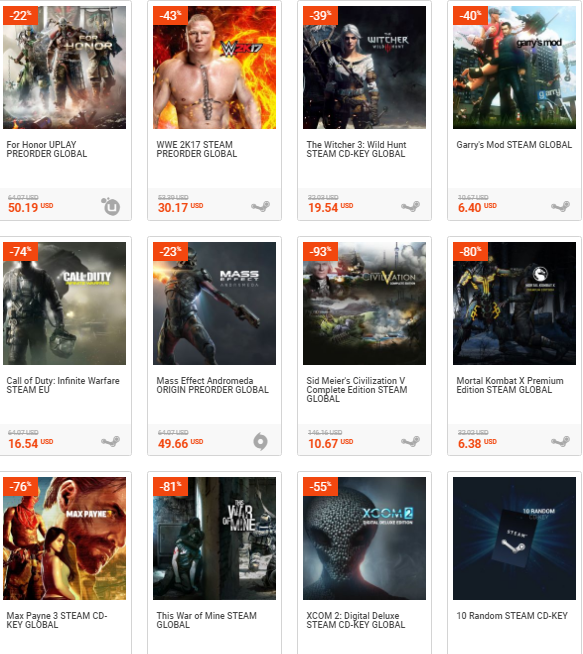Screen dimensions: 583x654
Task: Click Steam icon on Civilization V card
Action: [410, 441]
